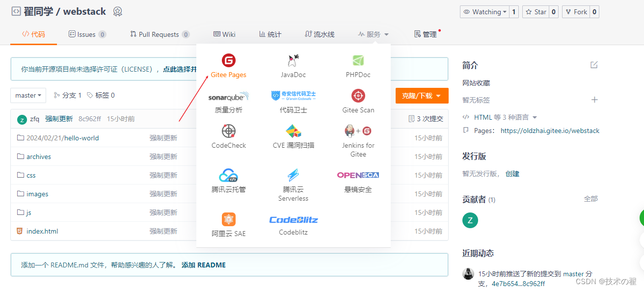Open the PHPDoc service icon
644x290 pixels.
coord(358,61)
